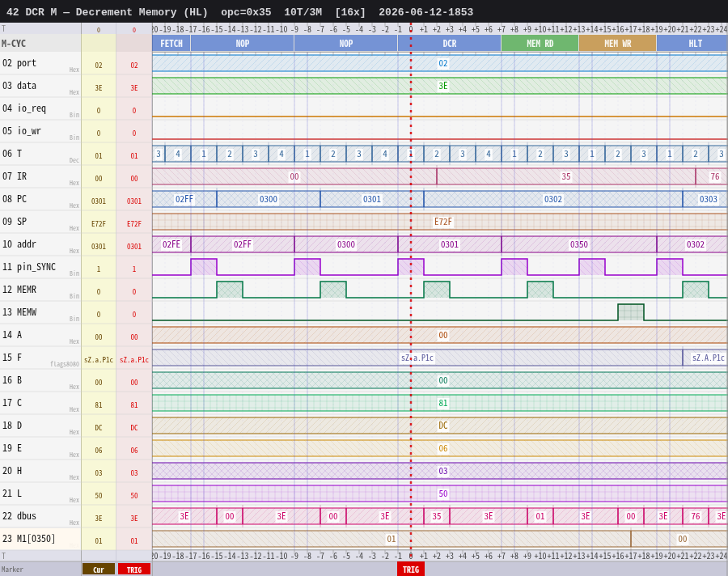Select the dbus value 76 segment
The width and height of the screenshot is (728, 576).
695,516
